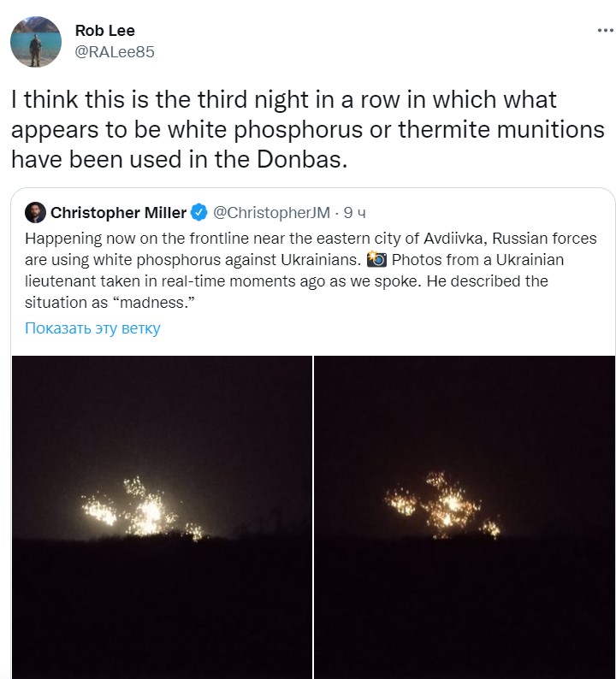The image size is (616, 679).
Task: Click the @RALee85 handle
Action: 115,51
